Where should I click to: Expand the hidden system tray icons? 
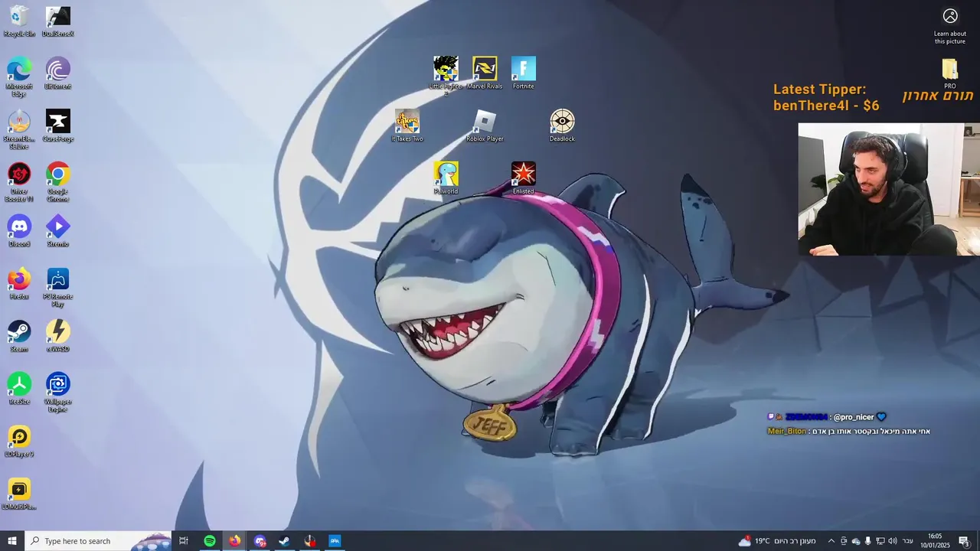click(x=831, y=541)
